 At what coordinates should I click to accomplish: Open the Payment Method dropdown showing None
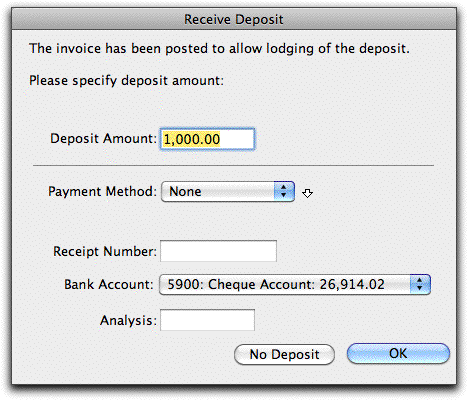click(228, 192)
